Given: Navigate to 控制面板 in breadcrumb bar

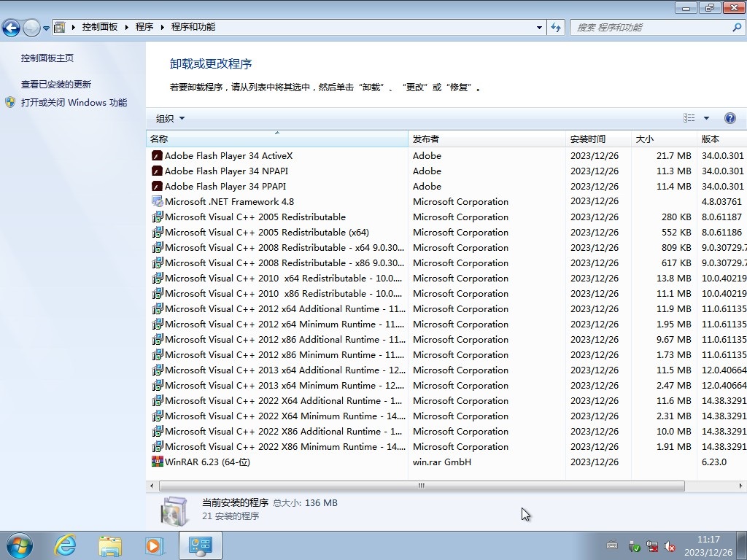Looking at the screenshot, I should click(x=100, y=27).
